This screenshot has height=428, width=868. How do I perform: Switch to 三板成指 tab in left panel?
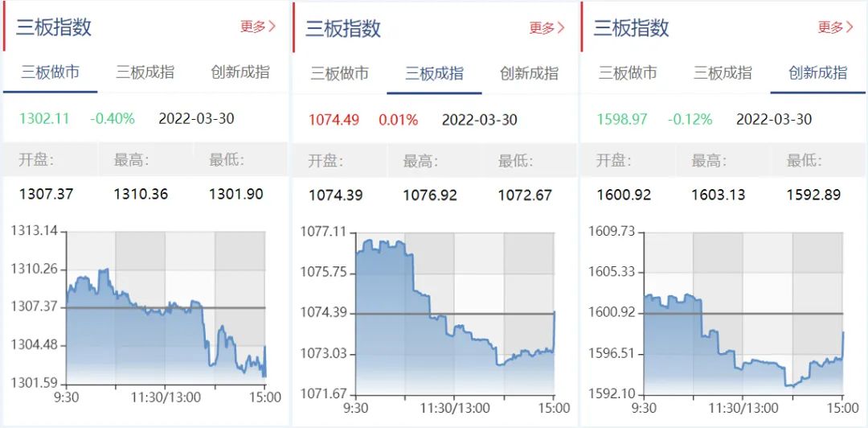pos(145,72)
